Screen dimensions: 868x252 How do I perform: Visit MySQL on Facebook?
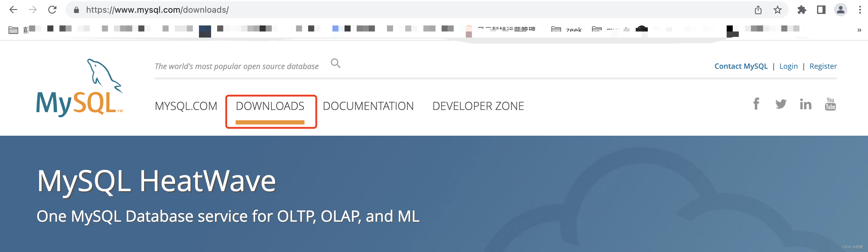pyautogui.click(x=756, y=104)
